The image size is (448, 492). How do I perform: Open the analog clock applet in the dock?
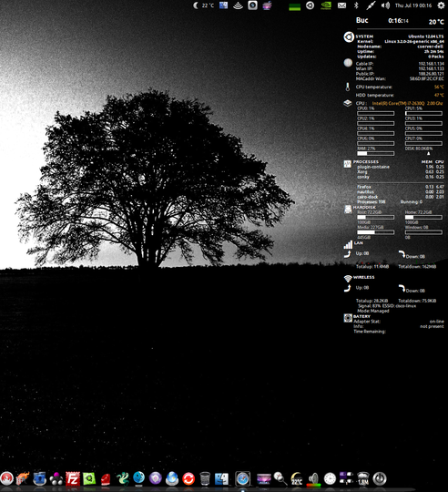pos(330,478)
